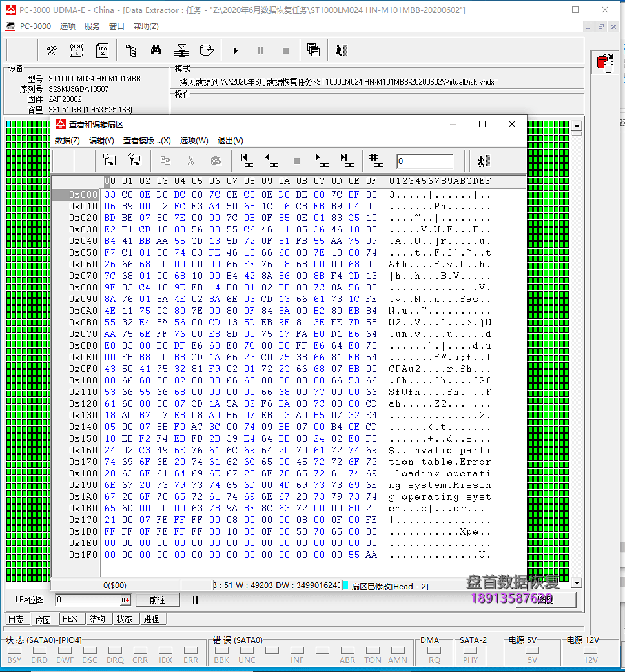Click the bitmap scrollbar up arrow
Viewport: 625px width, 672px height.
click(577, 126)
